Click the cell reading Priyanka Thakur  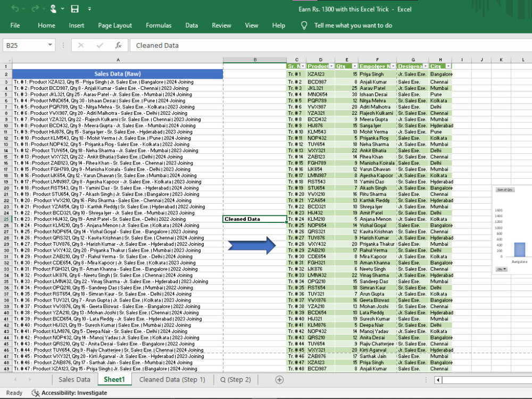pos(377,244)
